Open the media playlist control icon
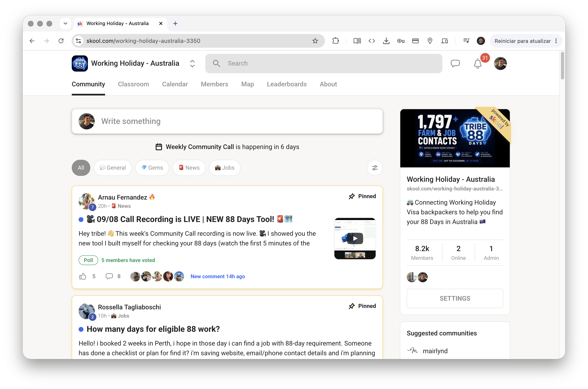This screenshot has width=588, height=389. click(466, 40)
